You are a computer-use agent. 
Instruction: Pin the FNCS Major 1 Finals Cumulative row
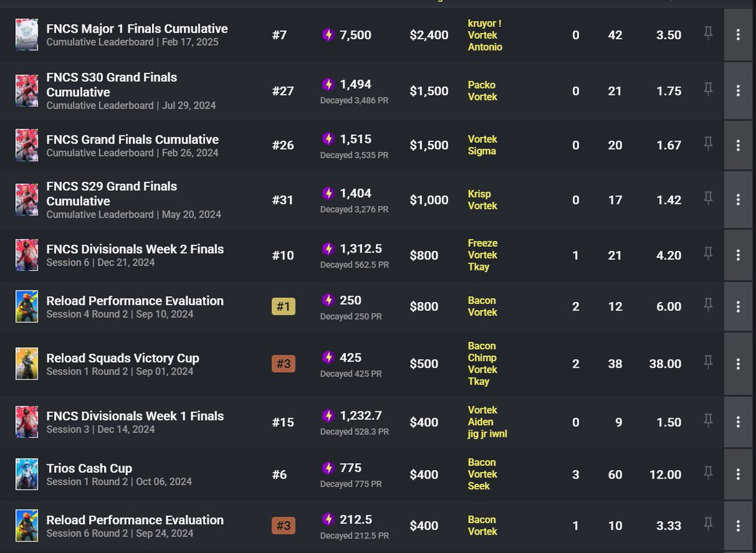click(x=708, y=34)
